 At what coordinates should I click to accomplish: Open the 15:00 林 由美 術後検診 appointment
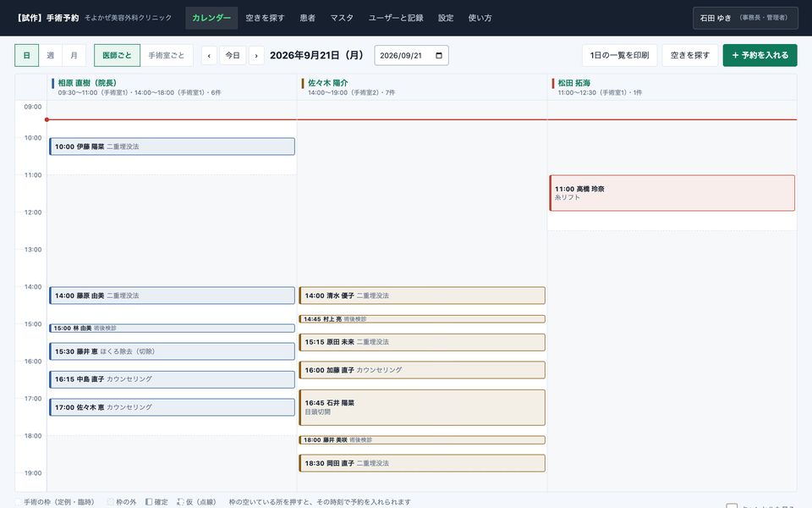coord(172,329)
